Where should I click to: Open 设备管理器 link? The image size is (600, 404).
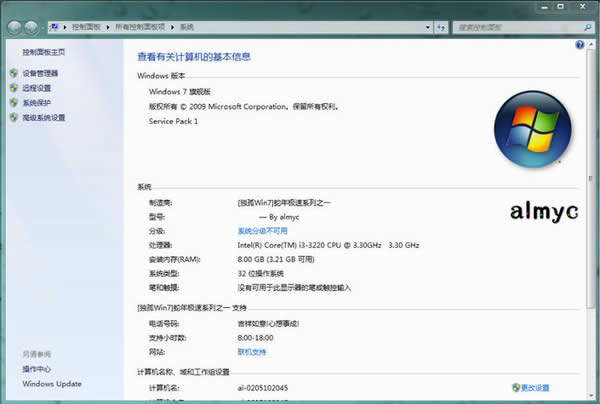pos(40,73)
